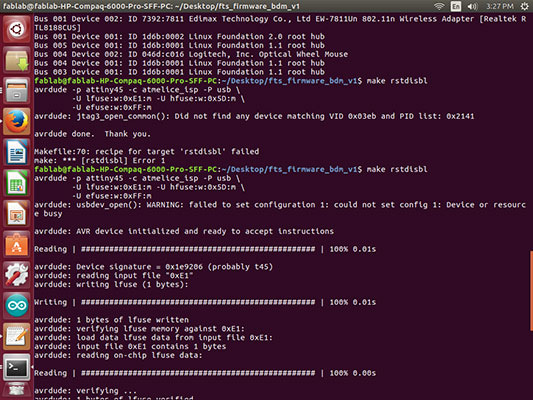Open the sound volume indicator
Image resolution: width=533 pixels, height=400 pixels.
click(472, 6)
